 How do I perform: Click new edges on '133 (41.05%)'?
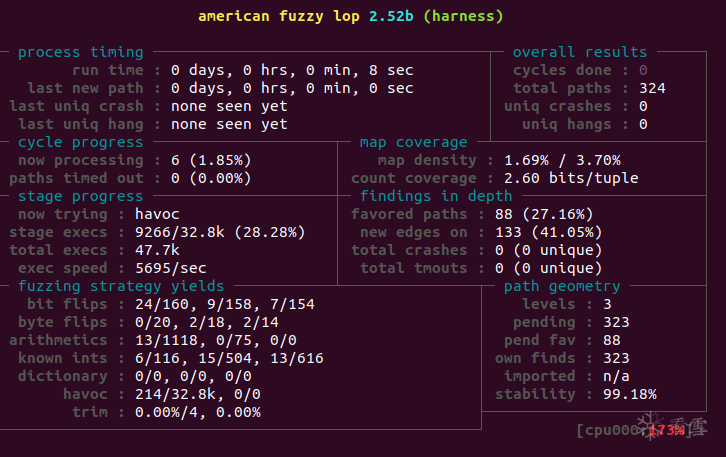click(x=549, y=232)
